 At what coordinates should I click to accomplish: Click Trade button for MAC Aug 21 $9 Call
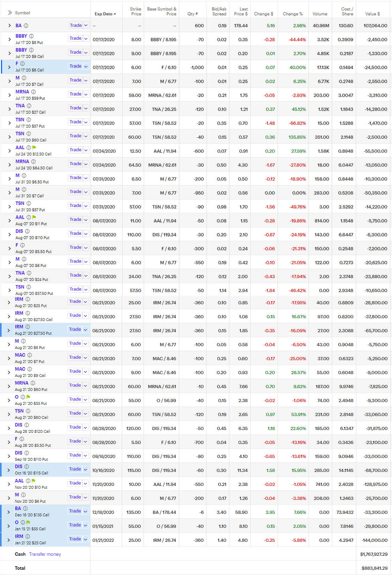[75, 371]
